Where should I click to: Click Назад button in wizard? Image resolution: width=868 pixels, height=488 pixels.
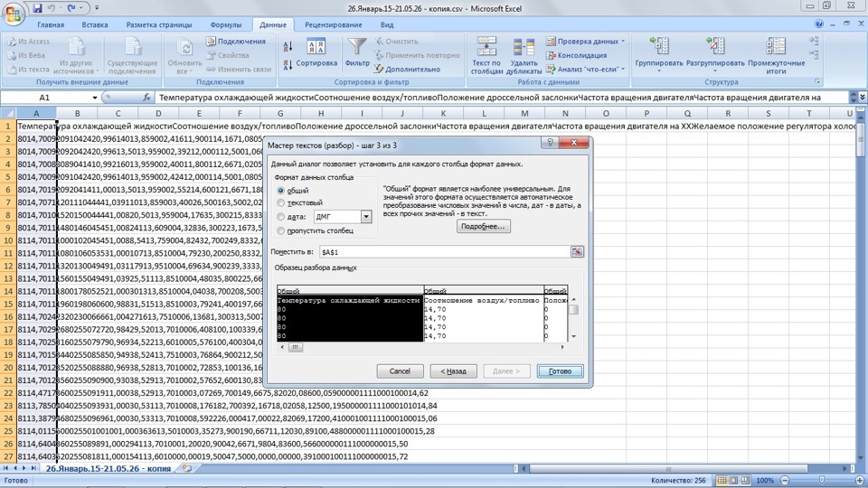[453, 371]
